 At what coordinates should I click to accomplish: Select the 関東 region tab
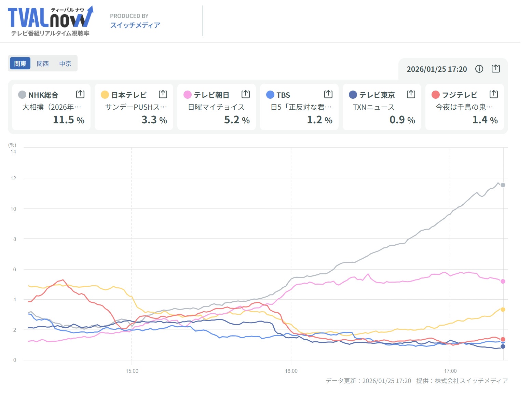[x=20, y=64]
